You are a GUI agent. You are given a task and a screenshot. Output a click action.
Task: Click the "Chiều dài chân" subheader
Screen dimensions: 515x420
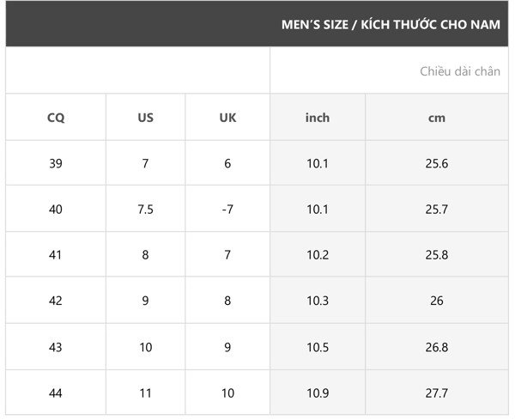pyautogui.click(x=459, y=71)
